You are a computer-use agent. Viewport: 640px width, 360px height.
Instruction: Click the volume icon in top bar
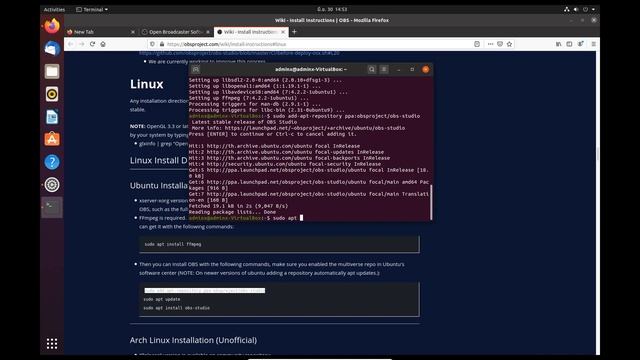click(x=576, y=9)
